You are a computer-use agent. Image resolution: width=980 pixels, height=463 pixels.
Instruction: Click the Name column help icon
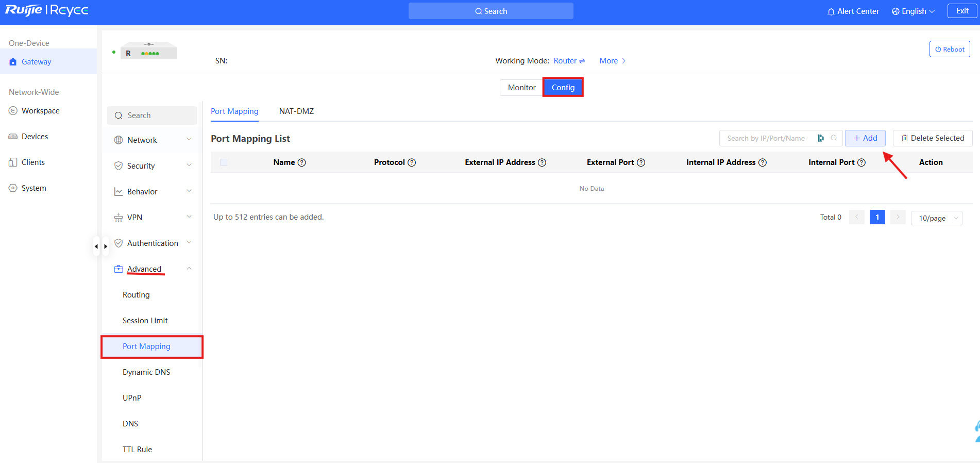click(302, 162)
